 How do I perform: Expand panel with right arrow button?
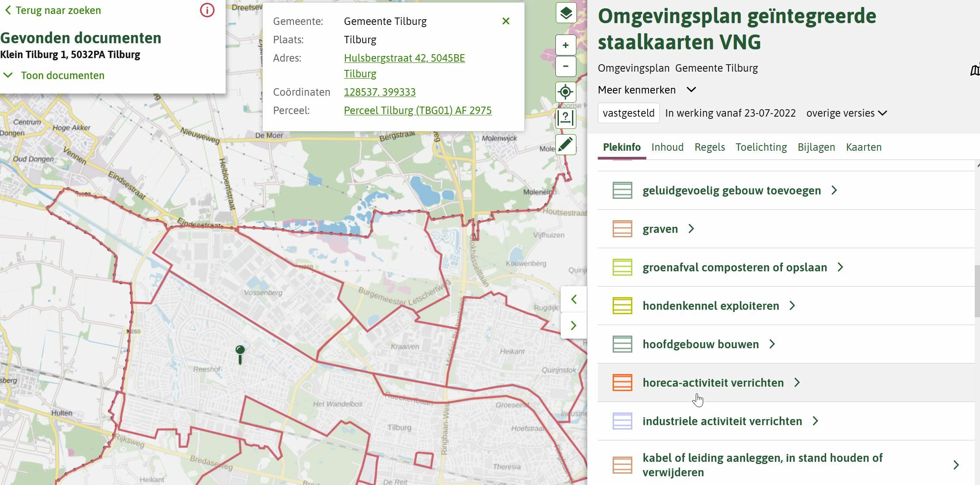[574, 326]
